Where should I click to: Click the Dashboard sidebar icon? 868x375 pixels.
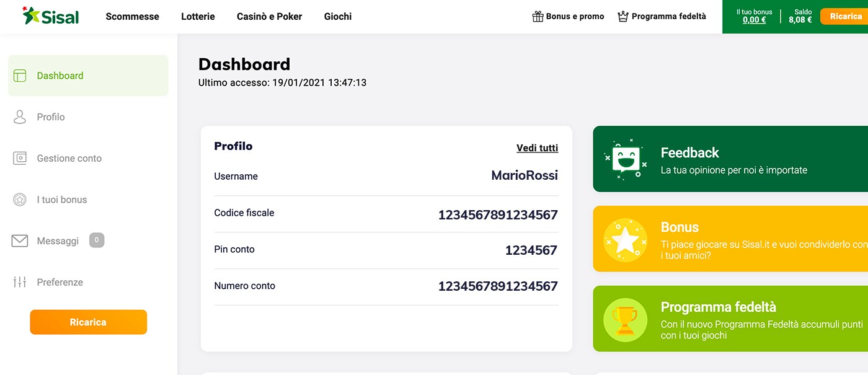(x=20, y=76)
